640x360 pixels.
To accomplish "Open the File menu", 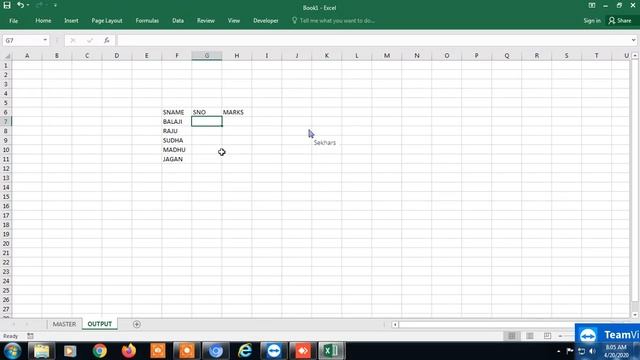I will [x=13, y=20].
